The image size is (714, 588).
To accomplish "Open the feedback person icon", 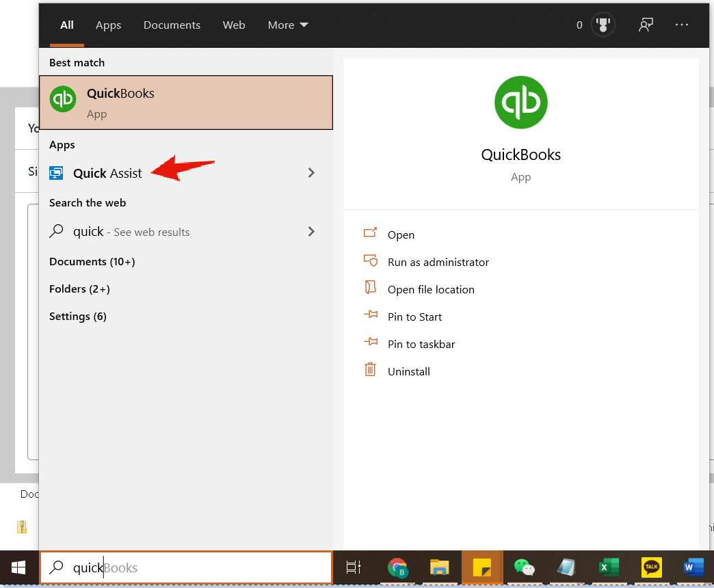I will pyautogui.click(x=646, y=25).
